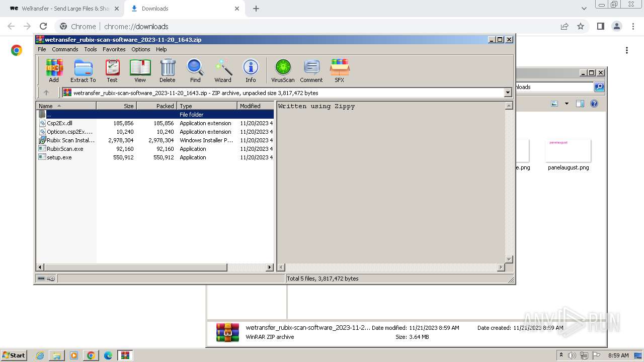Click the SFX toolbar icon
The width and height of the screenshot is (644, 362).
pos(340,70)
